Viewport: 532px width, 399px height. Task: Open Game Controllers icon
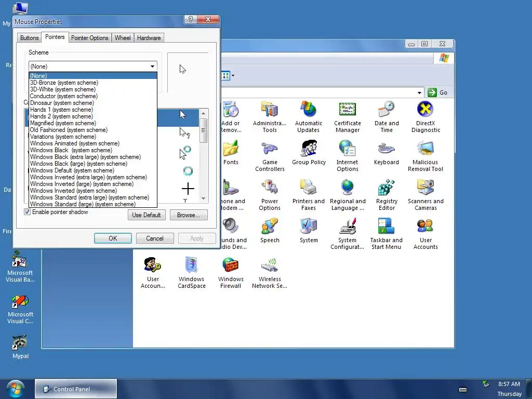coord(270,156)
